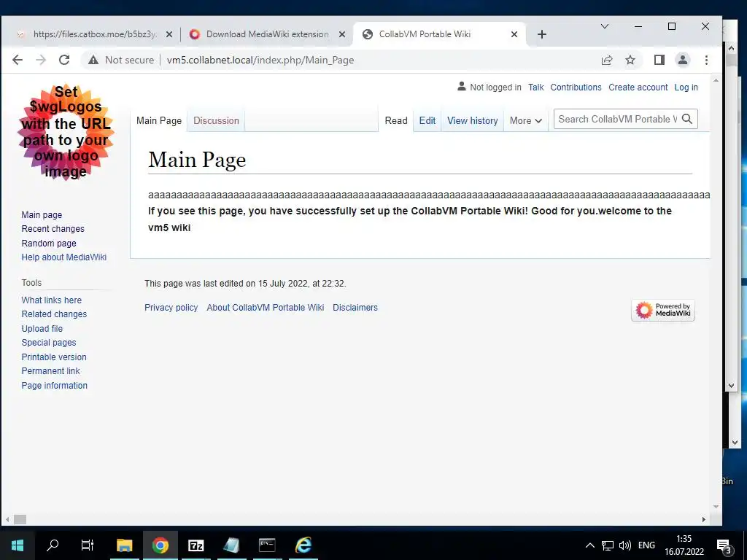Open the Windows Start menu
This screenshot has width=747, height=560.
(18, 545)
